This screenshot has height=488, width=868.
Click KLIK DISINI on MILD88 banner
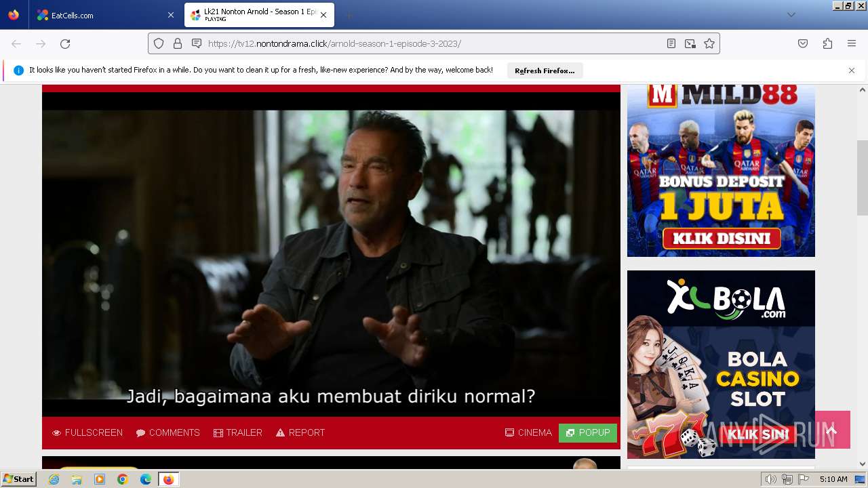(x=722, y=239)
